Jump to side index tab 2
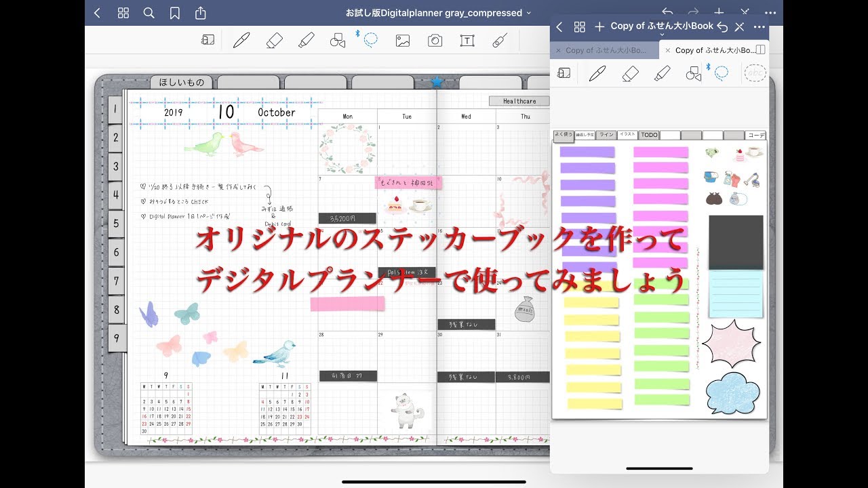This screenshot has height=488, width=868. (115, 138)
